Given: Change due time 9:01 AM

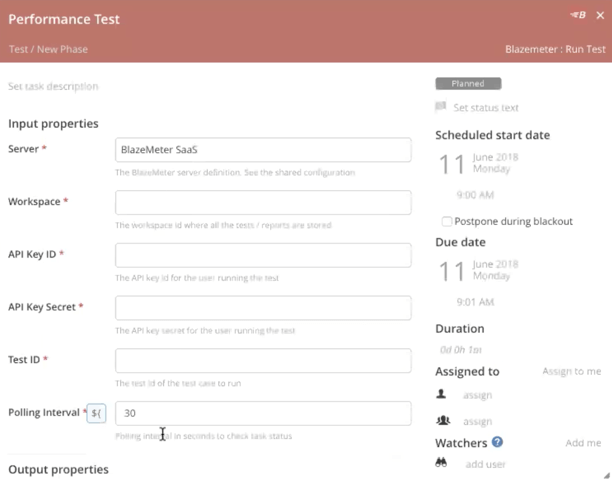Looking at the screenshot, I should pyautogui.click(x=475, y=302).
